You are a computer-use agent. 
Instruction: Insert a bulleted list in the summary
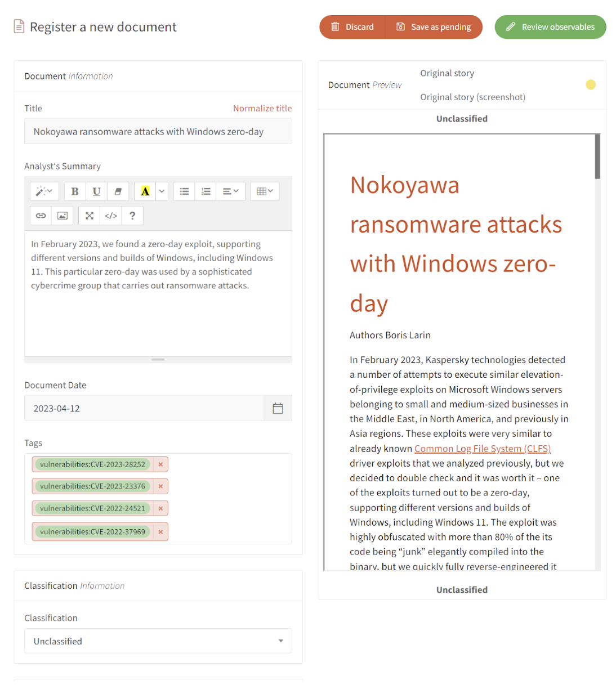click(184, 191)
